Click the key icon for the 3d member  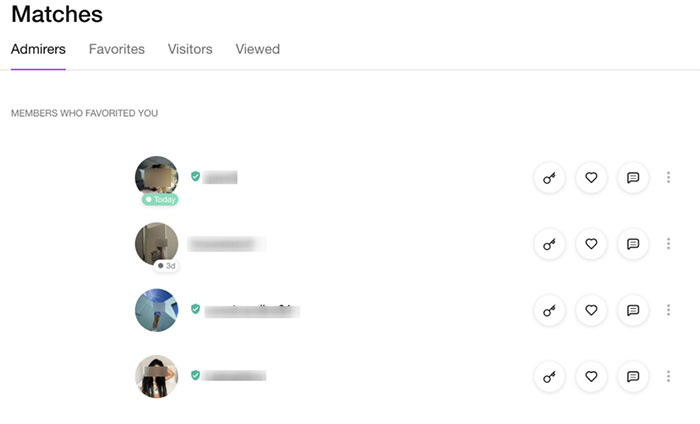click(549, 244)
